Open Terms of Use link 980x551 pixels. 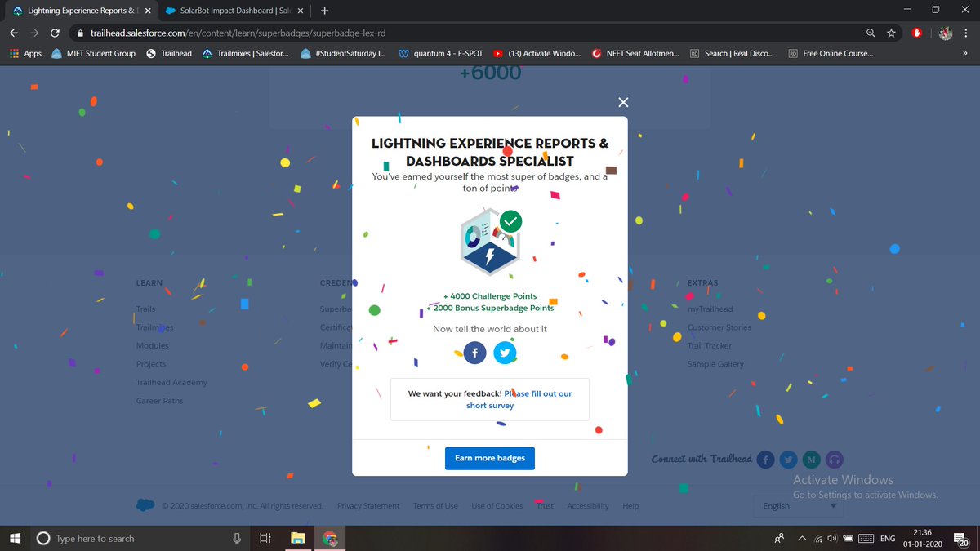click(x=435, y=506)
